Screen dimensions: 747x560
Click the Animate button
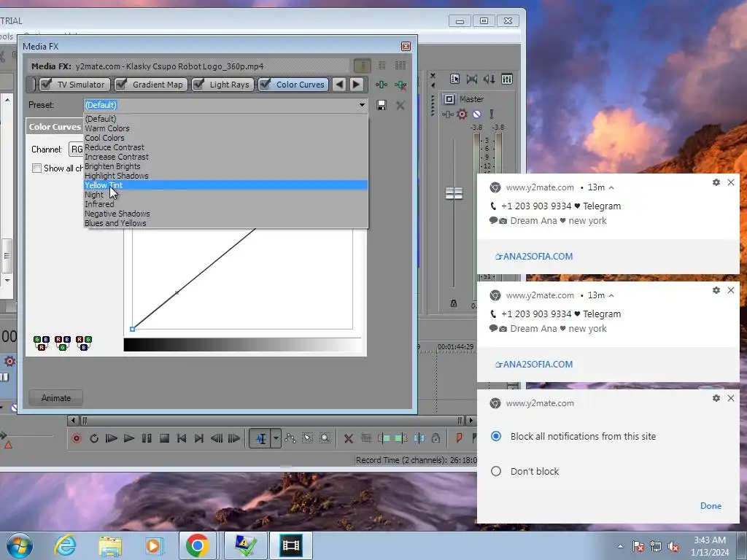click(x=55, y=398)
